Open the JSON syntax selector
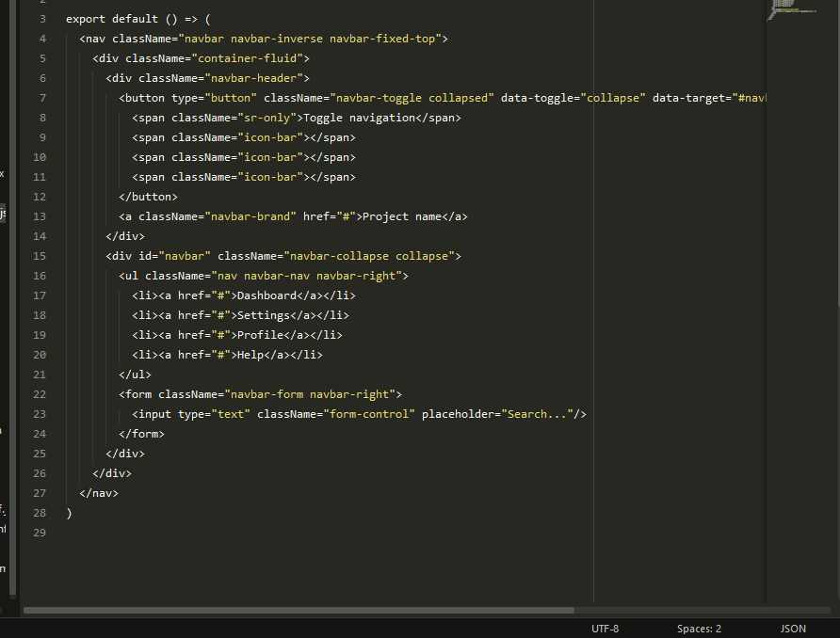Screen dimensions: 840x638 click(793, 629)
